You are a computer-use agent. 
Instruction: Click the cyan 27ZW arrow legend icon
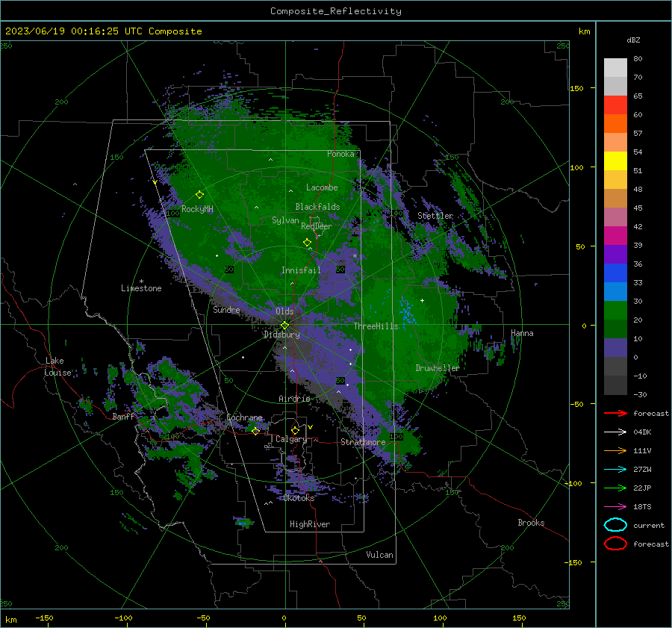click(615, 470)
